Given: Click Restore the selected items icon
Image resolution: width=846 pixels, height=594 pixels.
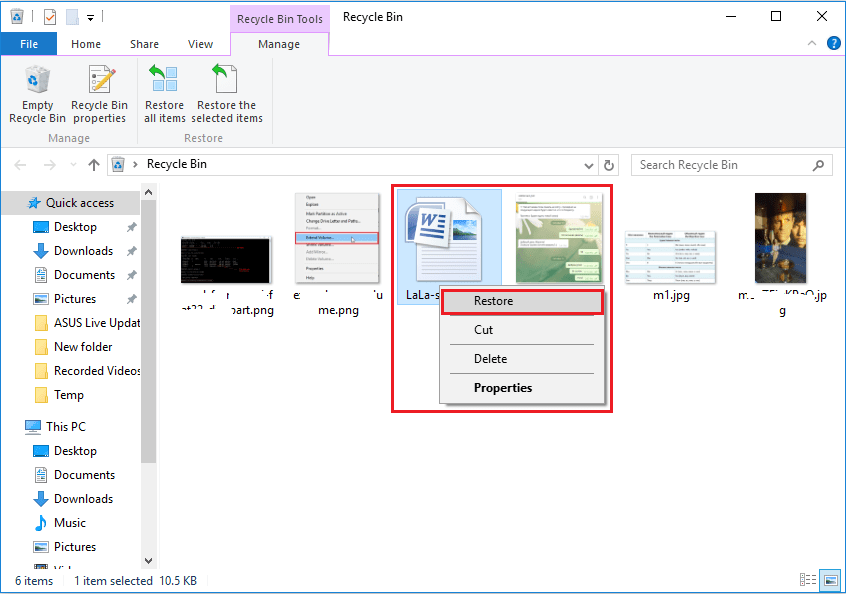Looking at the screenshot, I should coord(226,94).
